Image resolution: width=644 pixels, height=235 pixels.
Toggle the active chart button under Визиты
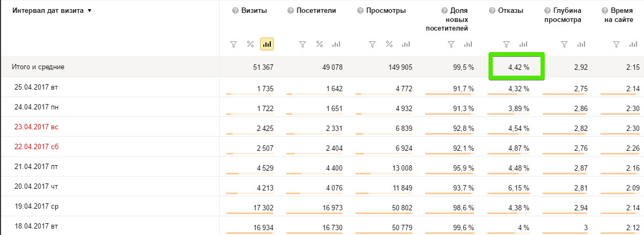267,44
